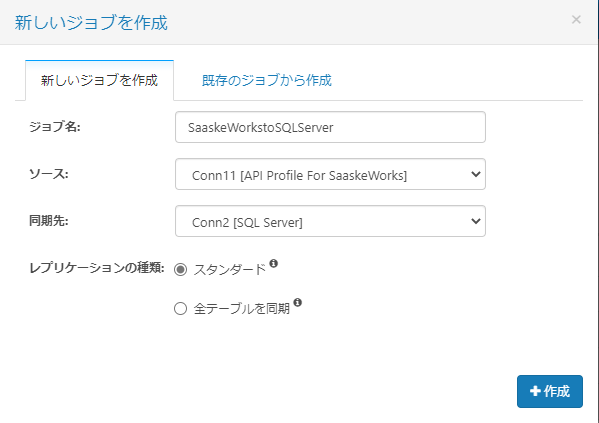The height and width of the screenshot is (423, 599).
Task: Click the レプリケーションの種類: label
Action: pyautogui.click(x=97, y=268)
